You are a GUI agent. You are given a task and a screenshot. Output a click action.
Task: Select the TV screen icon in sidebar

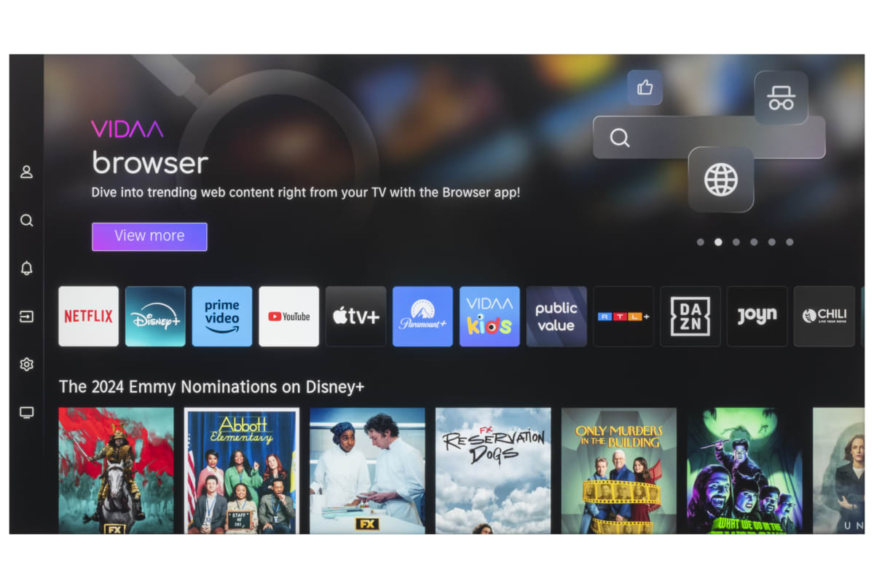click(x=27, y=413)
